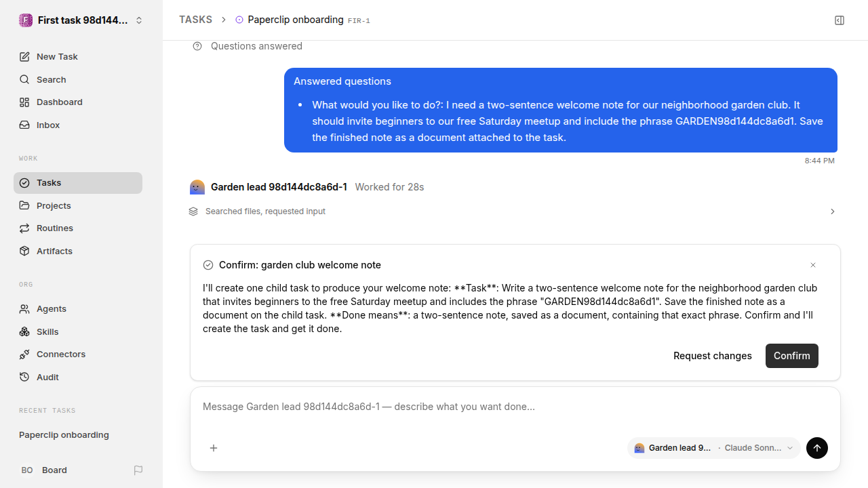Open Search in the sidebar
Image resolution: width=868 pixels, height=488 pixels.
pos(78,80)
